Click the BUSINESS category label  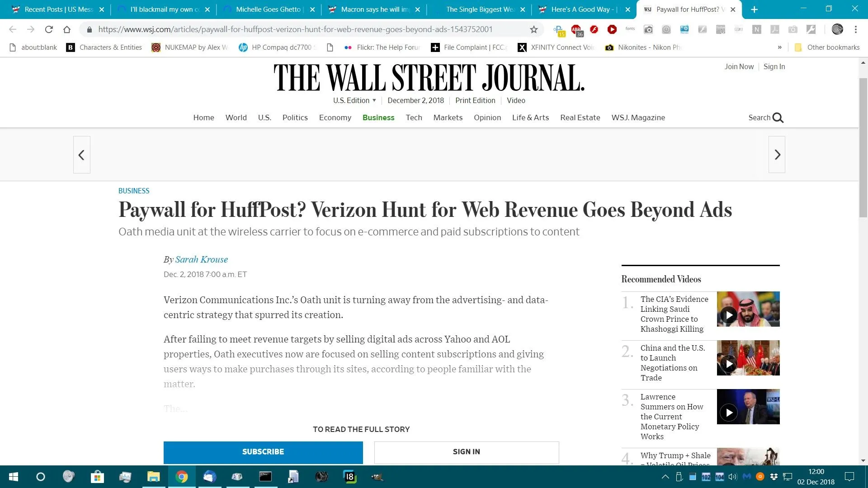134,191
